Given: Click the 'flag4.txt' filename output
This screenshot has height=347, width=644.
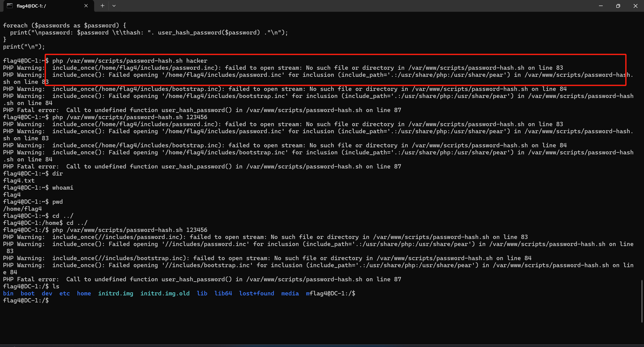Looking at the screenshot, I should pos(19,181).
